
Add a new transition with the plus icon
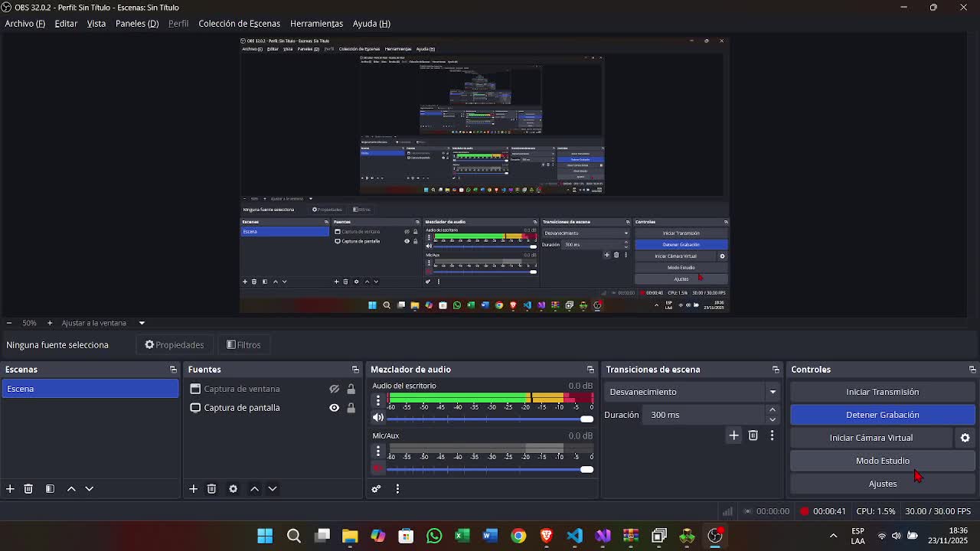click(x=733, y=435)
